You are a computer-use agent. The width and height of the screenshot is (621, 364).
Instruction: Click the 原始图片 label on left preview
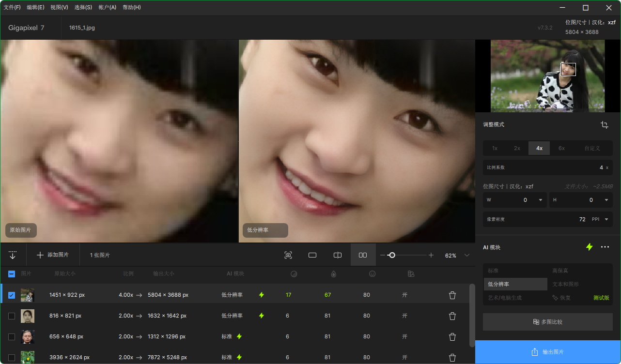coord(21,230)
